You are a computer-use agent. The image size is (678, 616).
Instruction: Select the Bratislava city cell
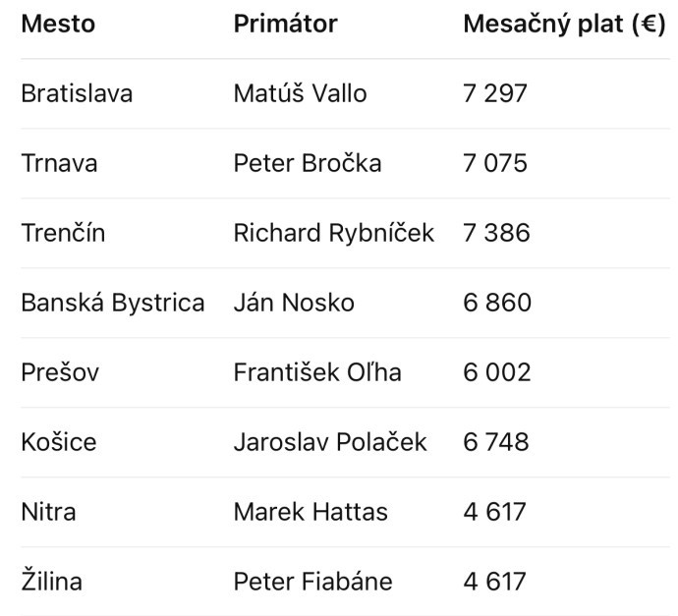77,93
